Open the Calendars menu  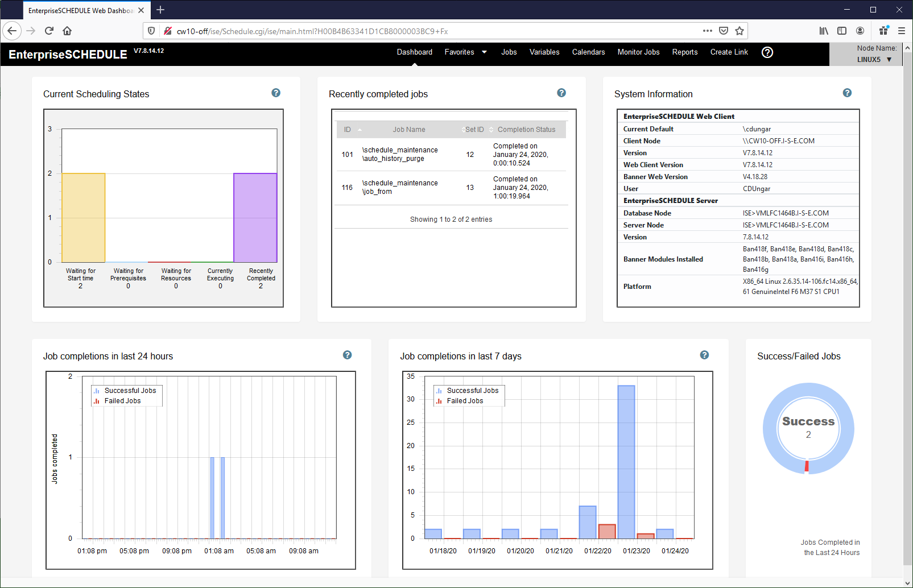click(588, 52)
